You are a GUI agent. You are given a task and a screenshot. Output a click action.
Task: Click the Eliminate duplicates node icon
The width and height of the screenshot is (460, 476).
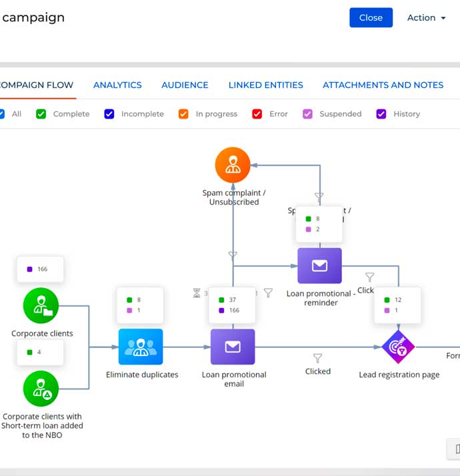point(141,347)
